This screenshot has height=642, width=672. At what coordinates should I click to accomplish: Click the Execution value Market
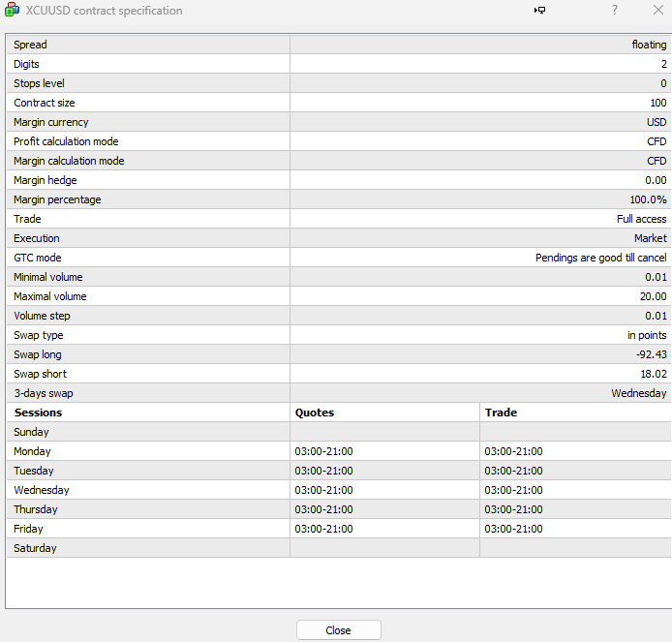tap(650, 238)
